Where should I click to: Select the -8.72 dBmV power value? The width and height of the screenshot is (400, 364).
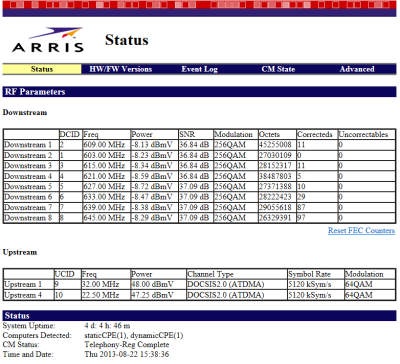tap(152, 186)
